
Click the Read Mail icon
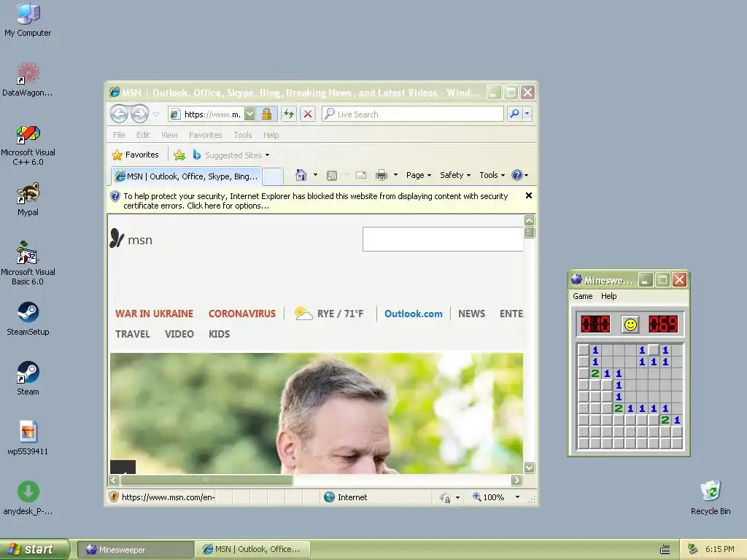[x=361, y=175]
